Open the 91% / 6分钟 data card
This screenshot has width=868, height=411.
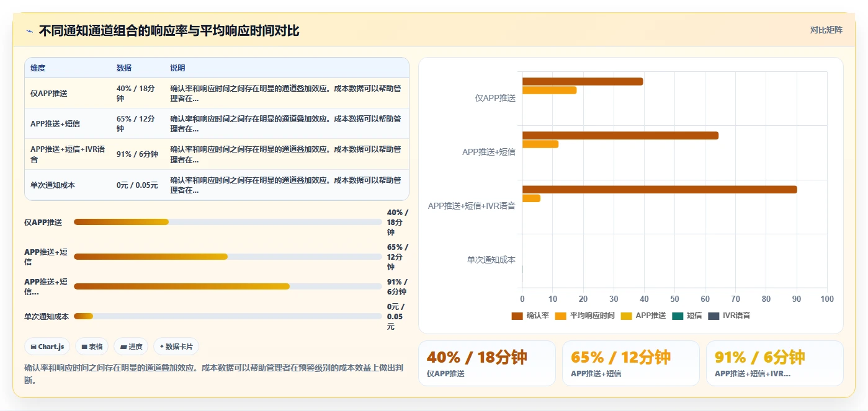tap(775, 363)
